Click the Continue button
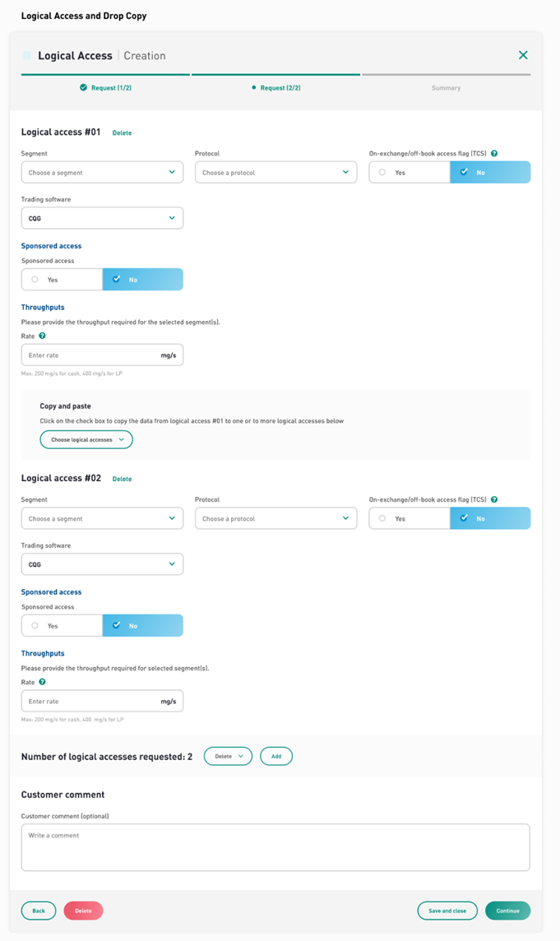This screenshot has height=941, width=560. tap(507, 911)
